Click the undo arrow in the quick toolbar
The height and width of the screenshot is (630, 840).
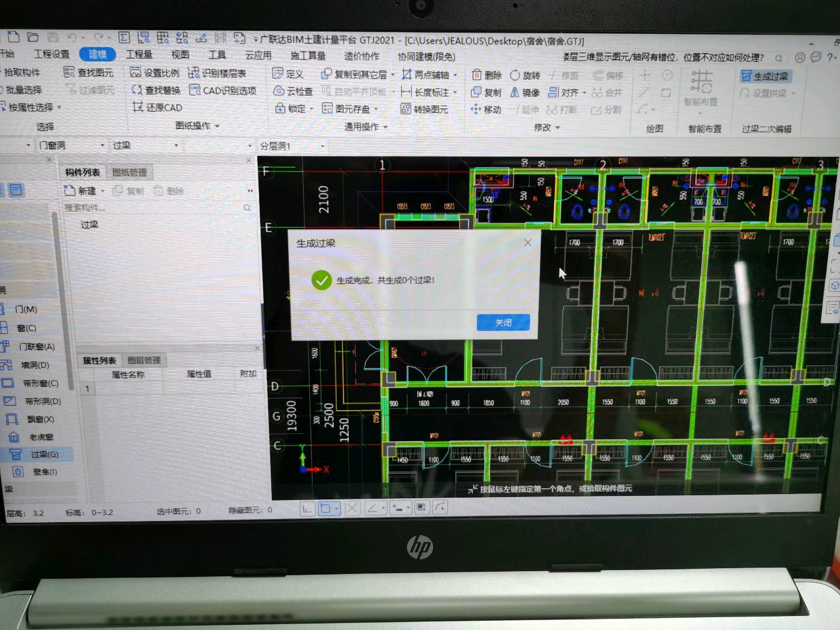72,37
